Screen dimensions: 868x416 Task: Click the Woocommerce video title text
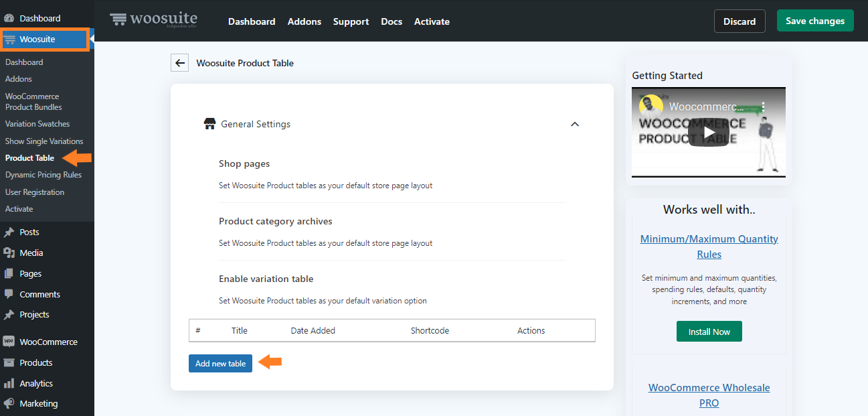706,107
